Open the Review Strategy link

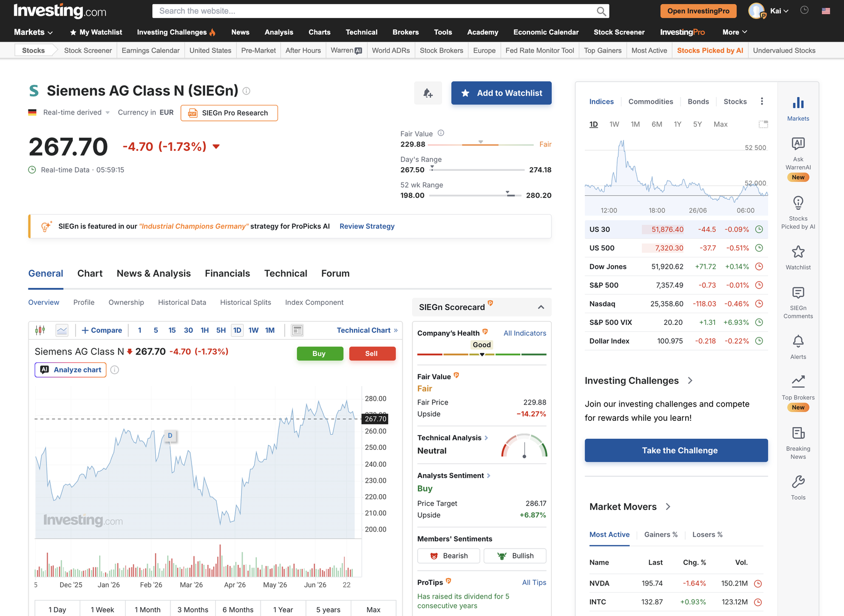point(367,226)
